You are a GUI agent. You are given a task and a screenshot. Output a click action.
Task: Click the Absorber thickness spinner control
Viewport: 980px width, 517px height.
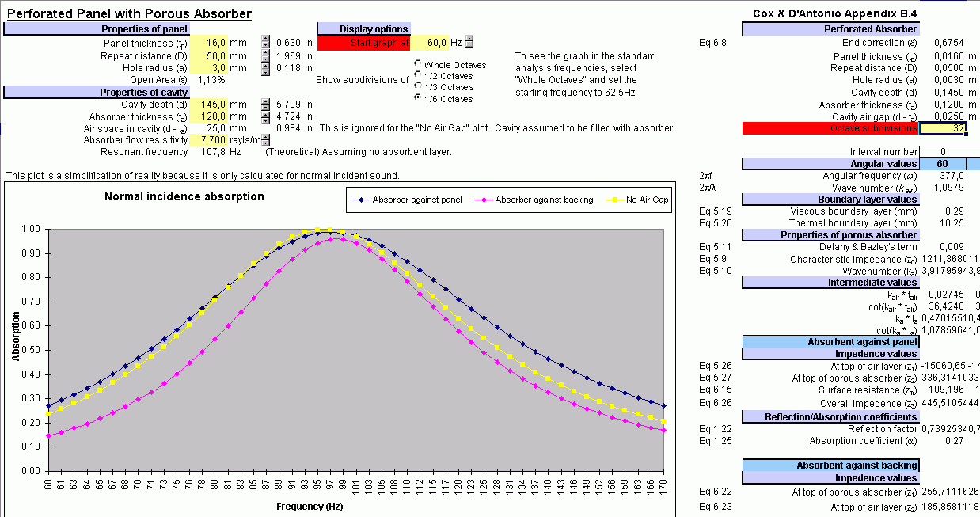tap(265, 116)
